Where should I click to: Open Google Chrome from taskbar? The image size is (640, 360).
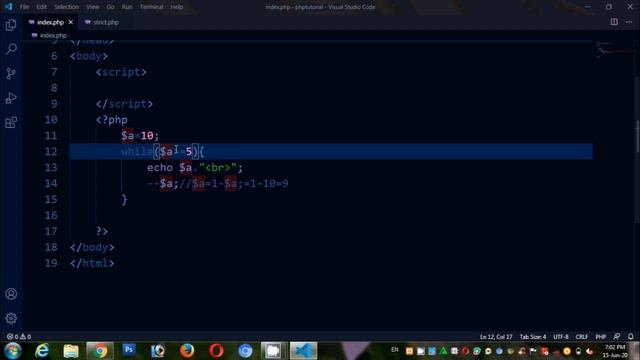[x=100, y=351]
